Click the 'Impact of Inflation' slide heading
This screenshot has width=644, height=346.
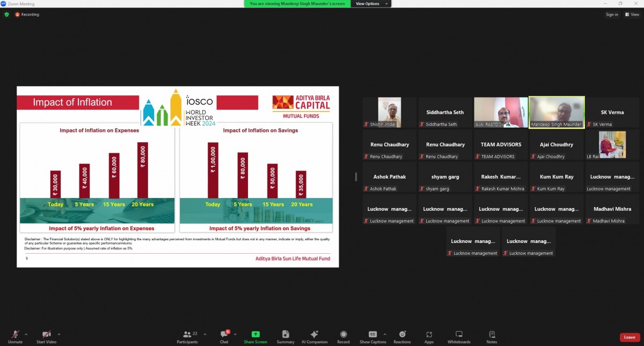(x=72, y=102)
